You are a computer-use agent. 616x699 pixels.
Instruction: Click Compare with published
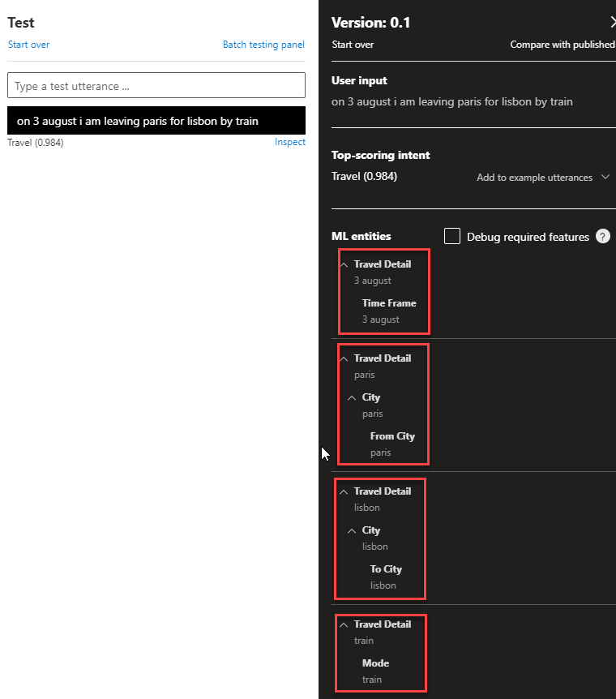[x=563, y=45]
